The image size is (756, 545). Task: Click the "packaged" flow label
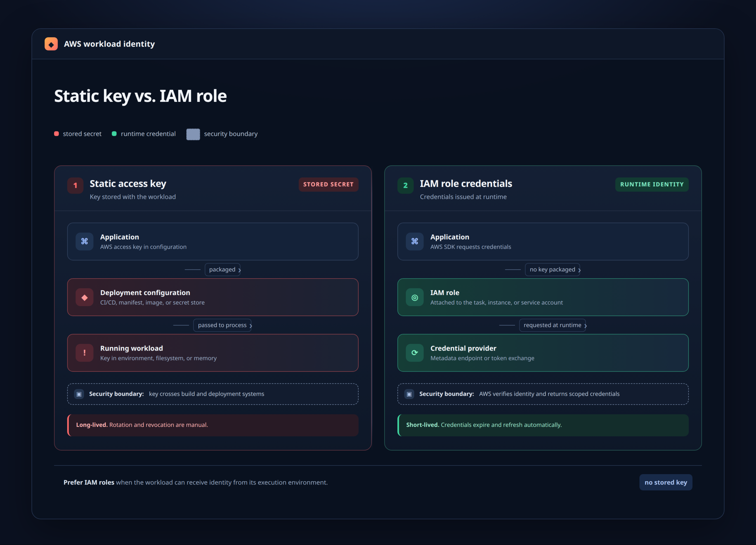click(x=222, y=269)
